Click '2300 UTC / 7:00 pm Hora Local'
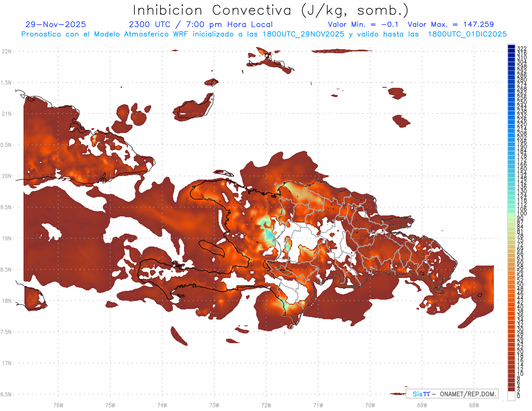 (x=201, y=24)
